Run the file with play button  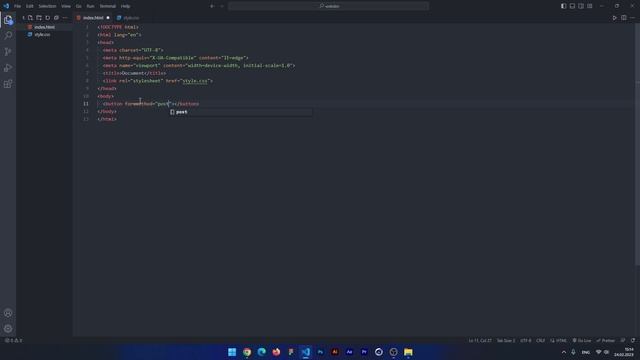click(x=615, y=18)
